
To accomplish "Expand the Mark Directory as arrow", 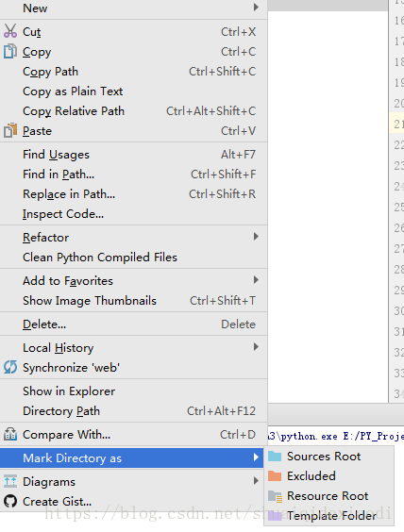I will coord(256,457).
